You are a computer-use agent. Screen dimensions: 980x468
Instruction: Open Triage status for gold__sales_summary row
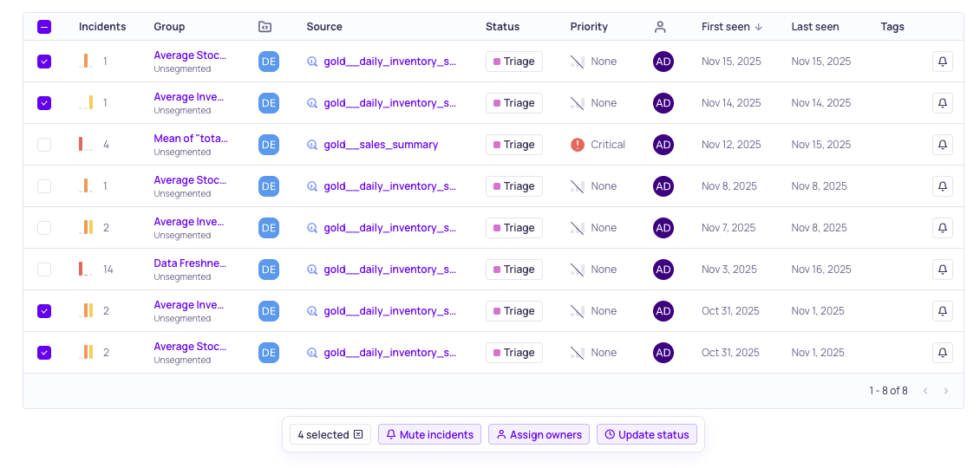click(x=513, y=145)
